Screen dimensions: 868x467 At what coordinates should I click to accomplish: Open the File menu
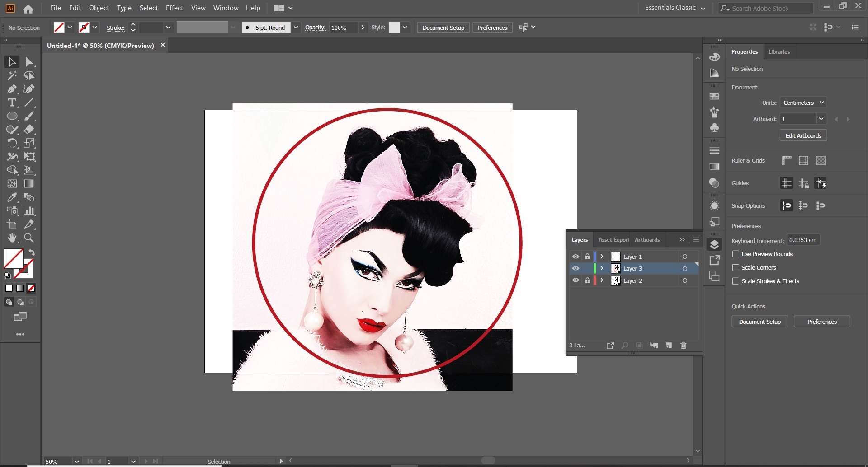coord(56,8)
